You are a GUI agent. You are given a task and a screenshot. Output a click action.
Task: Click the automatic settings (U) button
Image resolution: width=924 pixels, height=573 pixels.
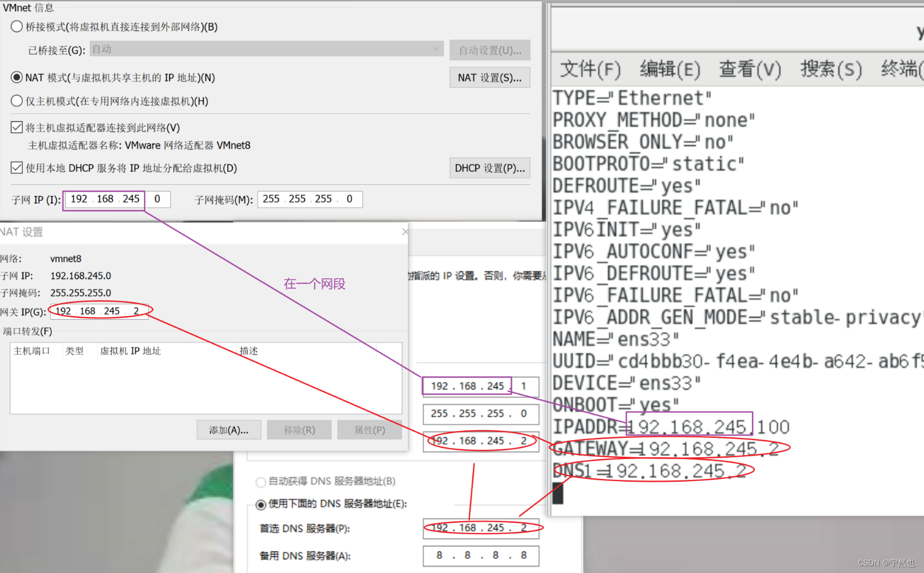pyautogui.click(x=490, y=50)
